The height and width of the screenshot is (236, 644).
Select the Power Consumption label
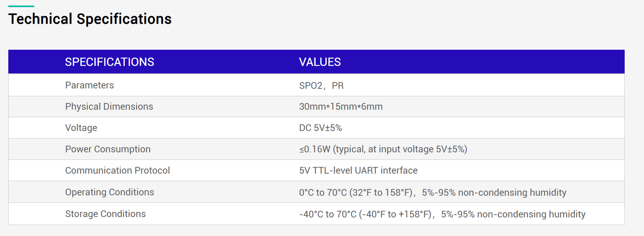click(108, 149)
